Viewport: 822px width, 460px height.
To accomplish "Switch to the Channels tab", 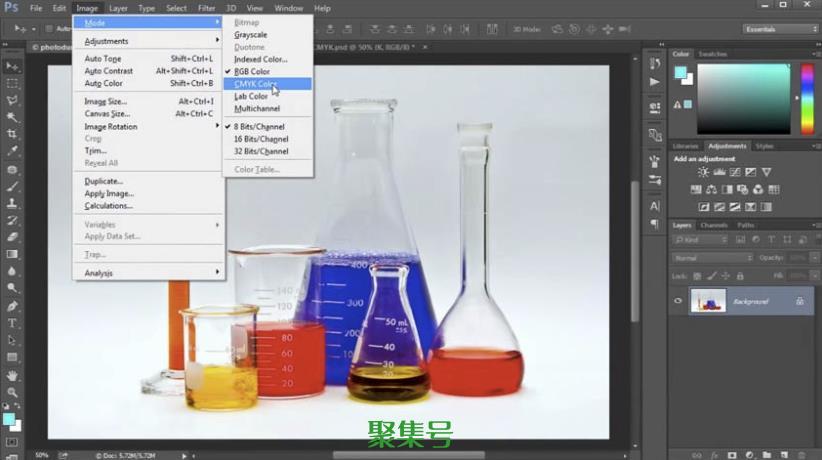I will pyautogui.click(x=713, y=225).
